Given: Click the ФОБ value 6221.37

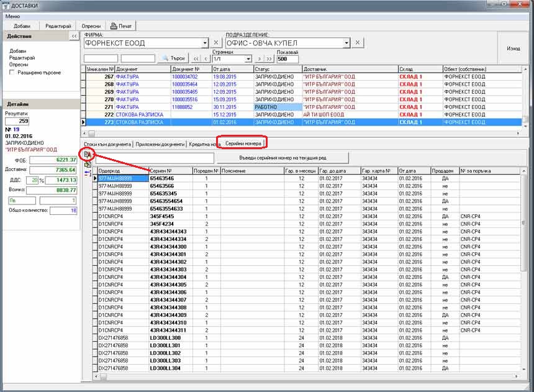Looking at the screenshot, I should pyautogui.click(x=53, y=160).
